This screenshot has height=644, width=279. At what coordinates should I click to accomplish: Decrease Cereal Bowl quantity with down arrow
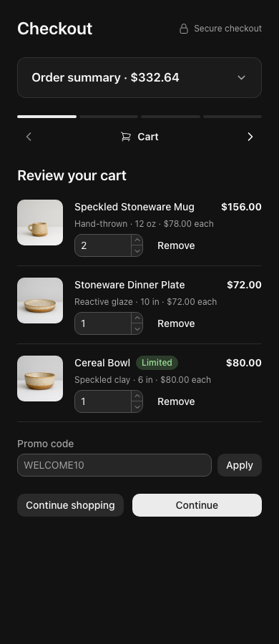[137, 406]
